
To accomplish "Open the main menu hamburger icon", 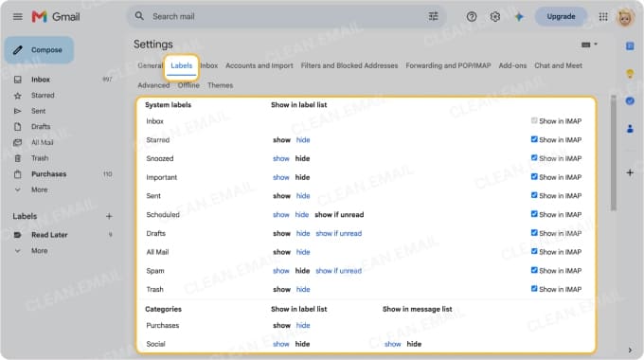I will [x=18, y=16].
